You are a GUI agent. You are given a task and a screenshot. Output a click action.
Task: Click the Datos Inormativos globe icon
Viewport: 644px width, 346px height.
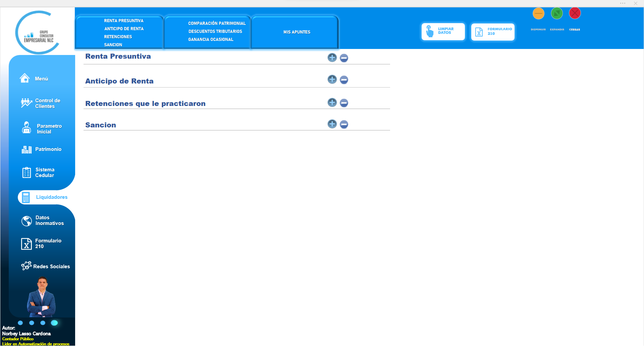coord(26,221)
